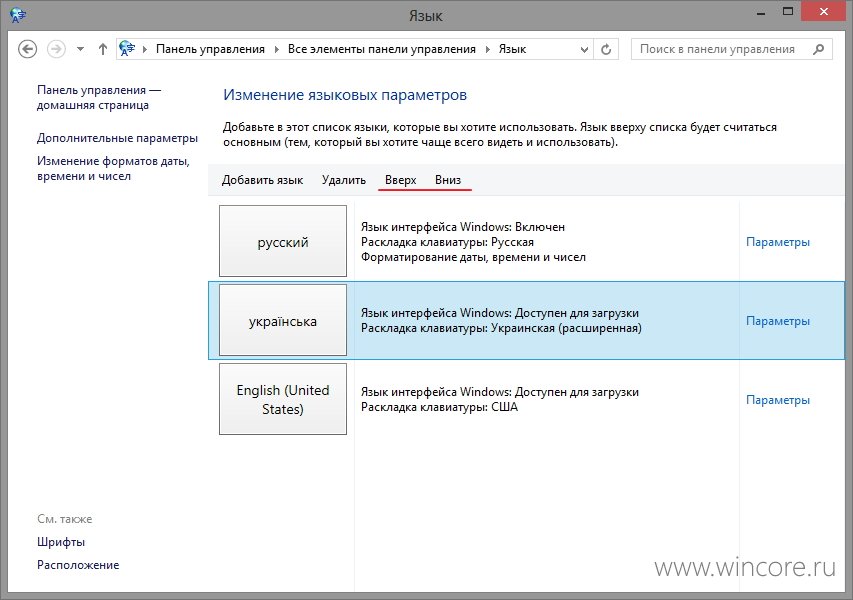853x600 pixels.
Task: Open Параметры for русский
Action: click(778, 242)
